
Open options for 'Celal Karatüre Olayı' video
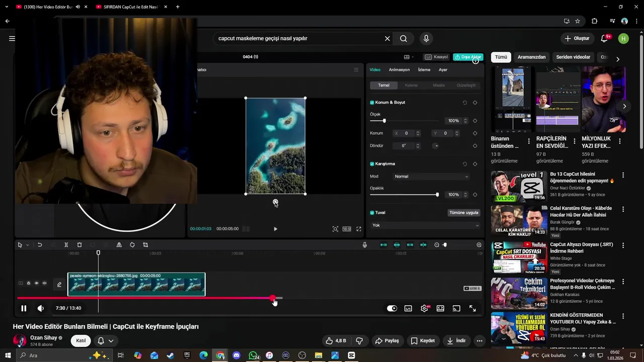pyautogui.click(x=623, y=209)
